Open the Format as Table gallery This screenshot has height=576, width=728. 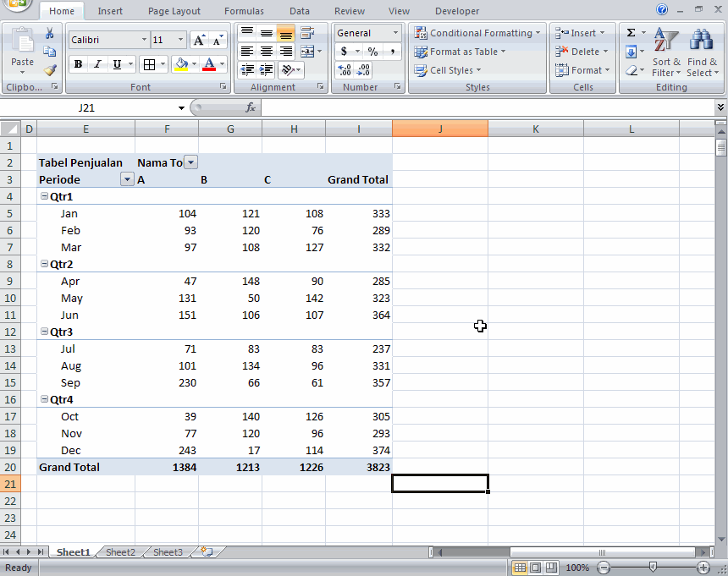point(460,52)
